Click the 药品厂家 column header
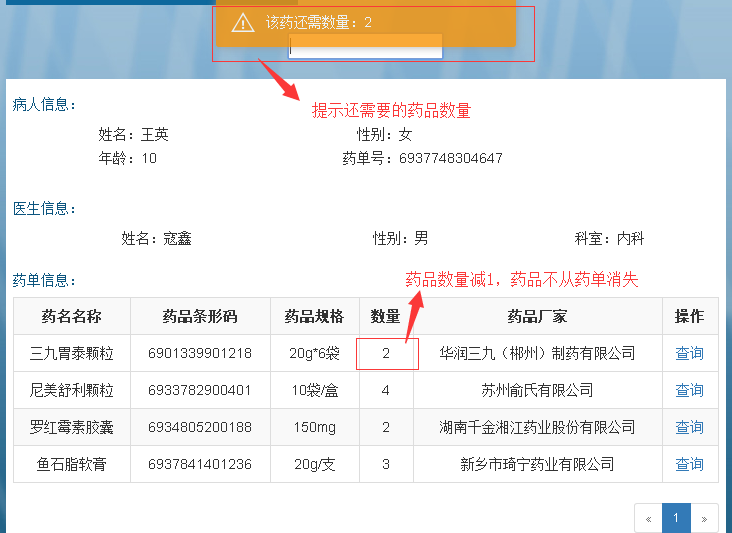The width and height of the screenshot is (732, 533). (537, 316)
